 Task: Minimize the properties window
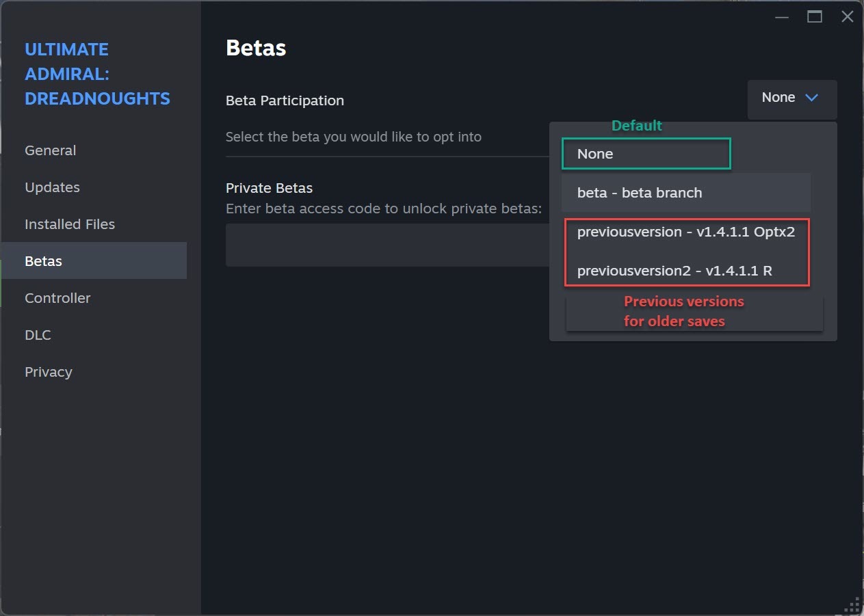pos(781,17)
